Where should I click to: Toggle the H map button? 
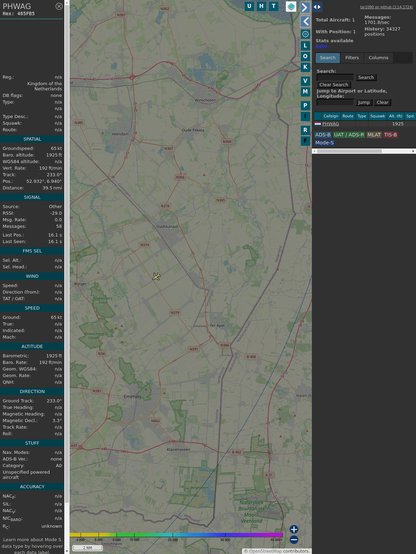[261, 6]
